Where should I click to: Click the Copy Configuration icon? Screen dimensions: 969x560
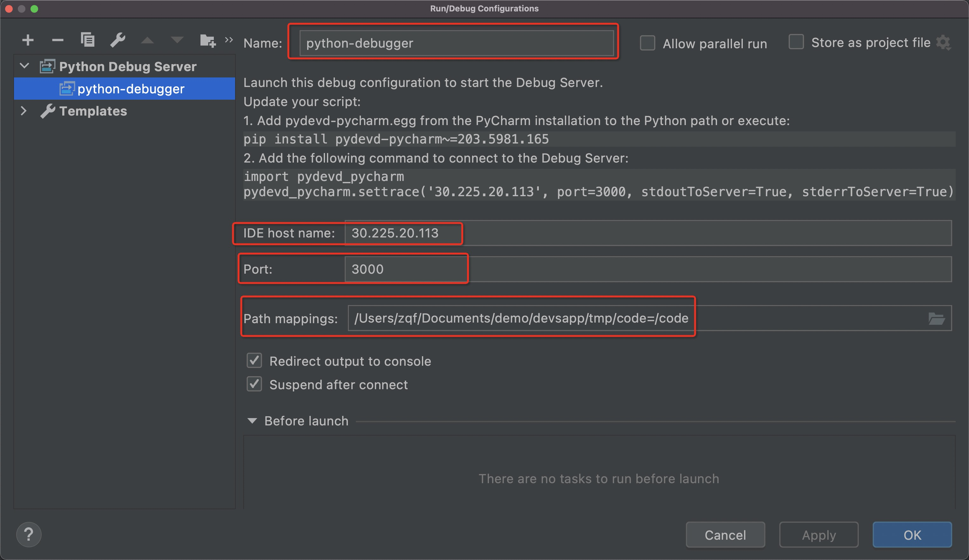coord(87,40)
